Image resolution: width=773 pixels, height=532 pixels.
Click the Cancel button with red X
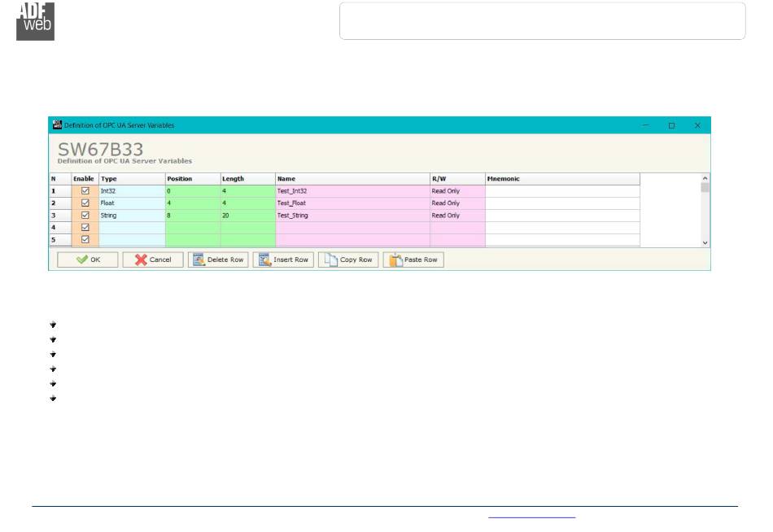[x=153, y=259]
